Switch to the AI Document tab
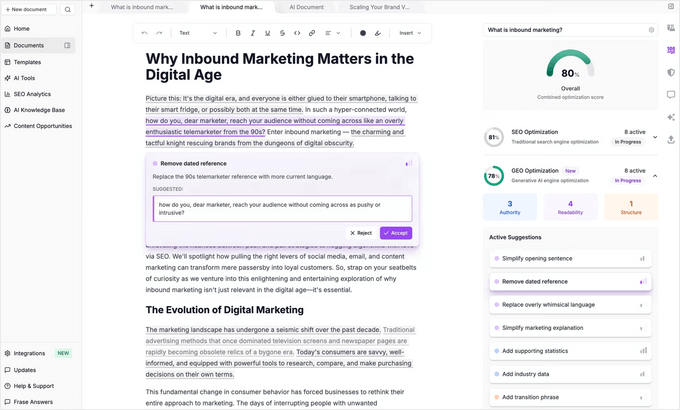 (305, 7)
